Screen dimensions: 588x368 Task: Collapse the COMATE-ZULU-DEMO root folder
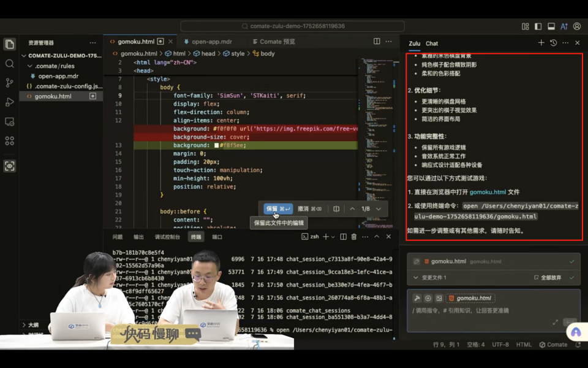coord(24,56)
